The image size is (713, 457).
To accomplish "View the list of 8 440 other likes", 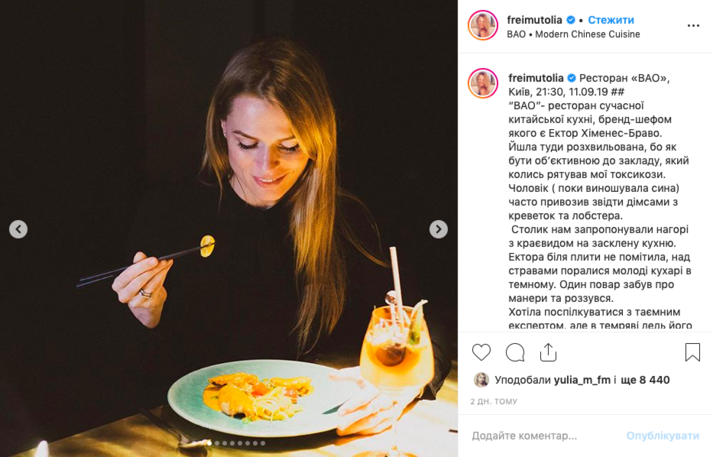I will pos(649,380).
